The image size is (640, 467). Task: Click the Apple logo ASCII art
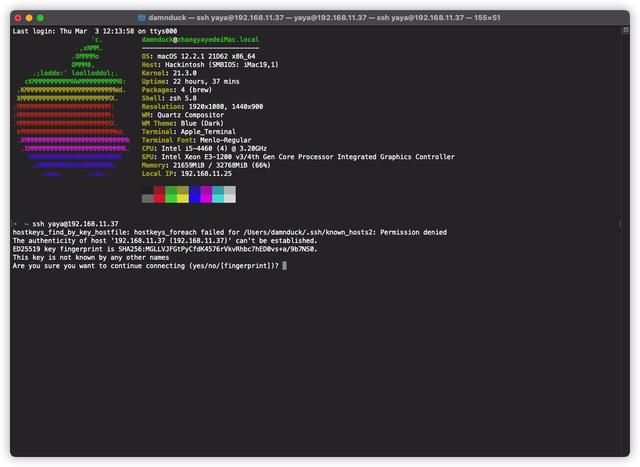click(x=72, y=107)
